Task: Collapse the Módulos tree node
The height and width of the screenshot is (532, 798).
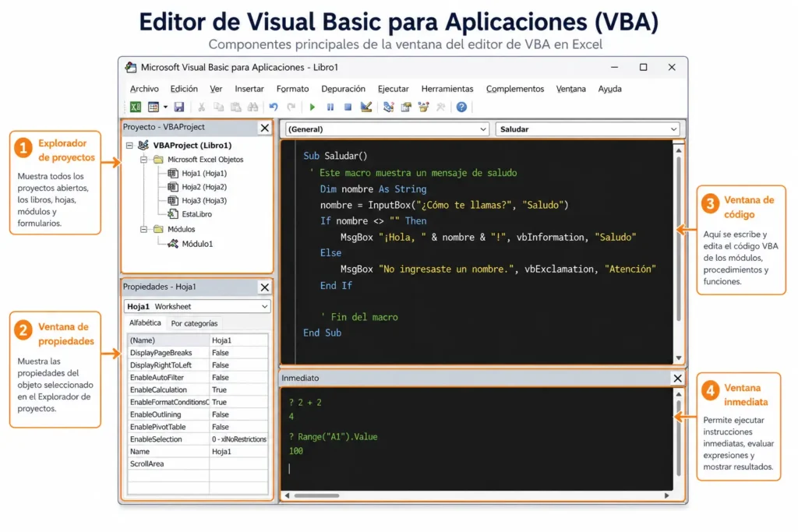Action: click(x=144, y=230)
